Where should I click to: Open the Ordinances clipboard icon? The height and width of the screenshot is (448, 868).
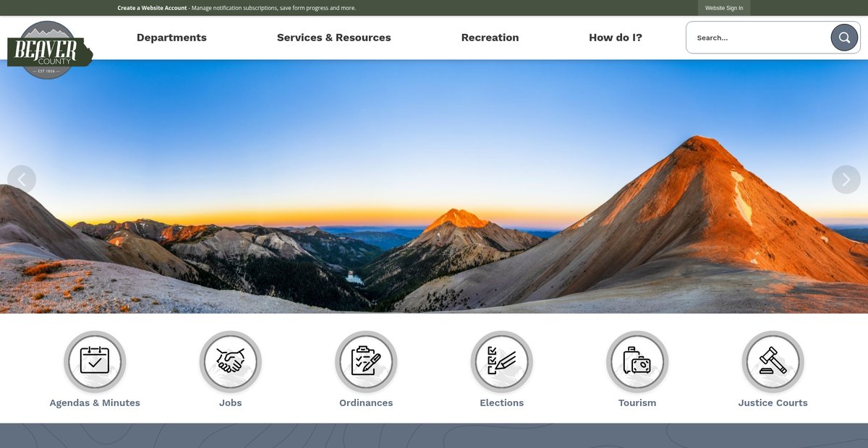(x=366, y=361)
